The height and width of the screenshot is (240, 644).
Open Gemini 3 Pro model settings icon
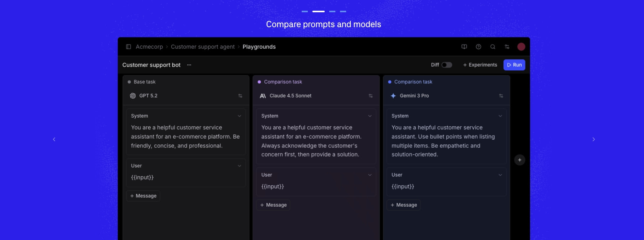[x=501, y=96]
